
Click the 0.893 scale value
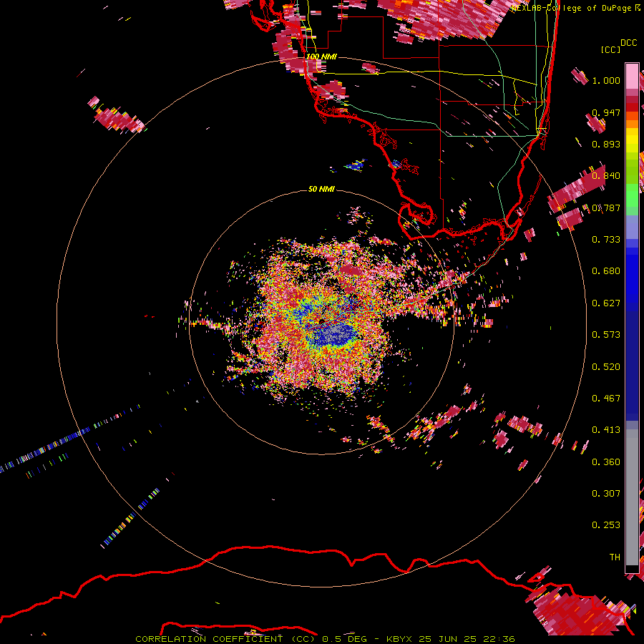(606, 144)
